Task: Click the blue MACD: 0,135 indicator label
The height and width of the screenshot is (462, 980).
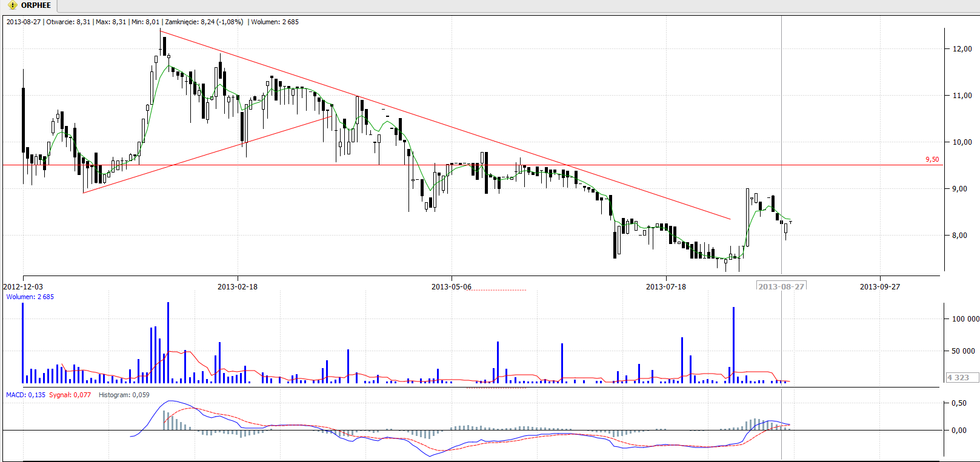Action: tap(25, 395)
